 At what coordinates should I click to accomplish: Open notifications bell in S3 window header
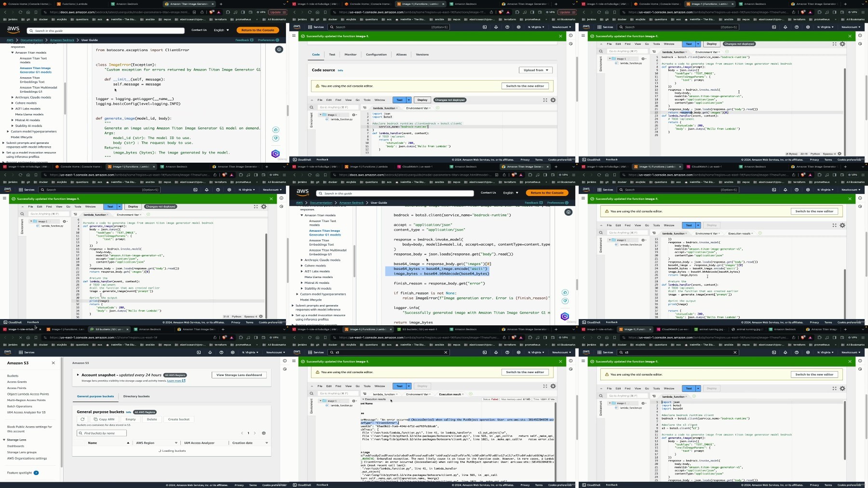point(210,352)
